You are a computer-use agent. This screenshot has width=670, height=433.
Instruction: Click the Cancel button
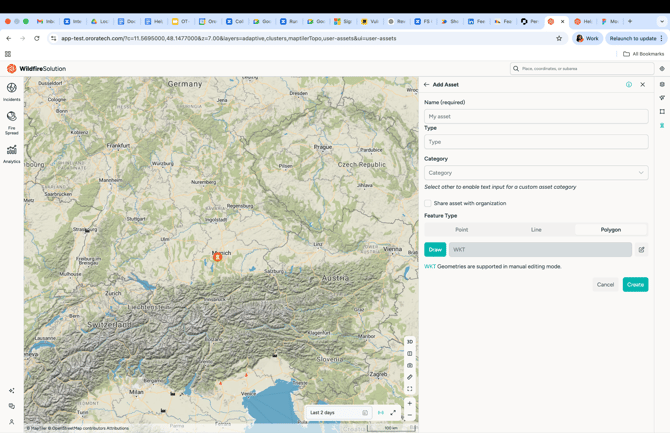coord(605,285)
